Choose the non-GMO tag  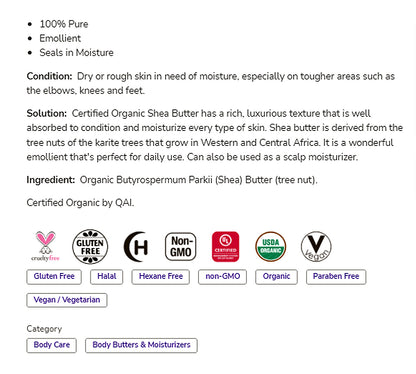point(222,277)
